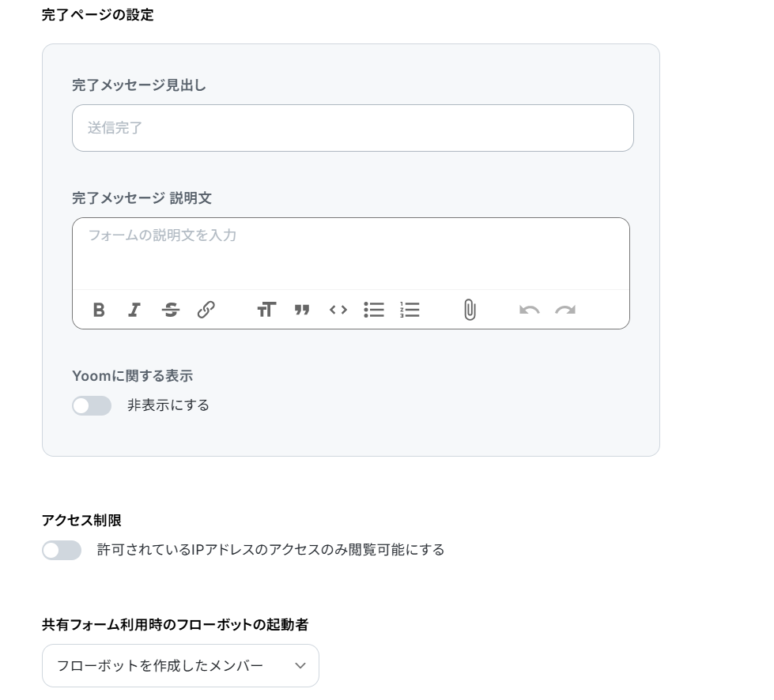Toggle strikethrough text formatting
Image resolution: width=774 pixels, height=700 pixels.
tap(170, 310)
